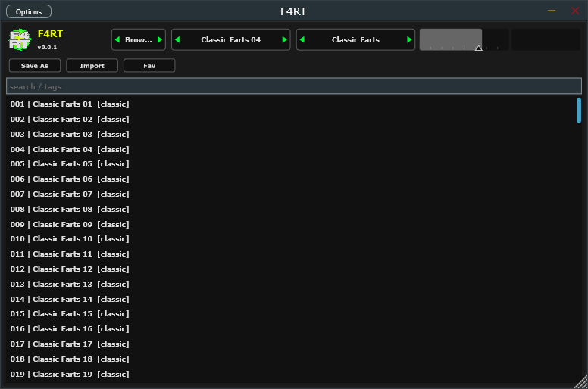The width and height of the screenshot is (588, 389).
Task: Select next bank after Classic Farts
Action: 409,39
